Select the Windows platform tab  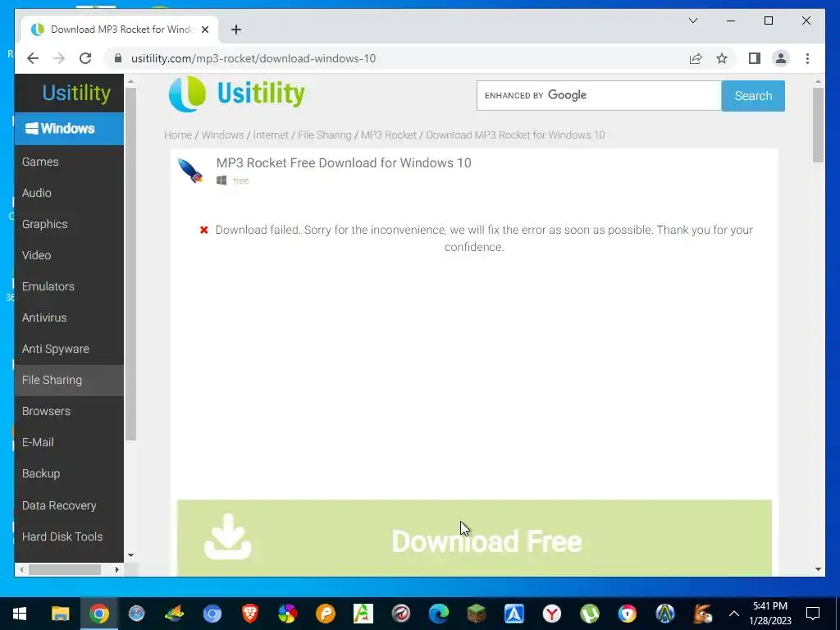[69, 129]
